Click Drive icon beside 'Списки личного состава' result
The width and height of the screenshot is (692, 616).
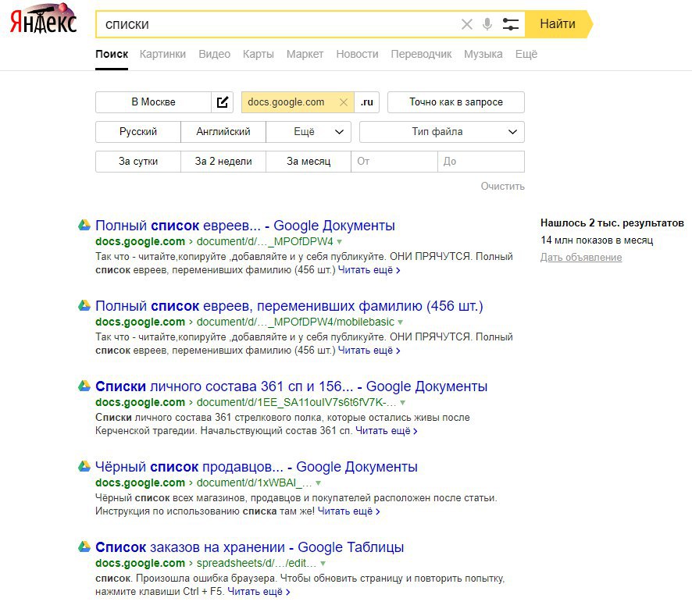coord(84,385)
